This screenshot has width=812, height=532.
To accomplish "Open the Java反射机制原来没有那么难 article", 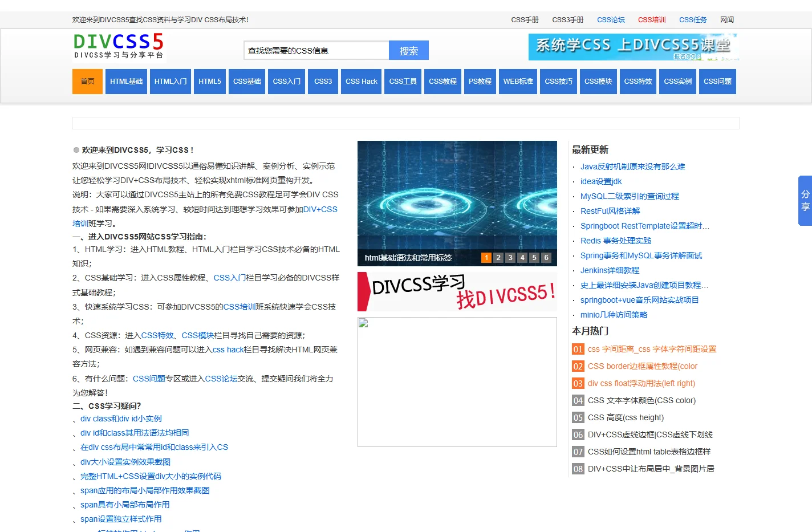I will (632, 166).
